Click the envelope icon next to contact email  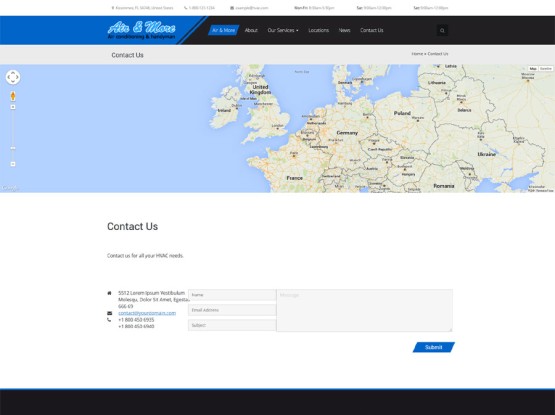109,313
